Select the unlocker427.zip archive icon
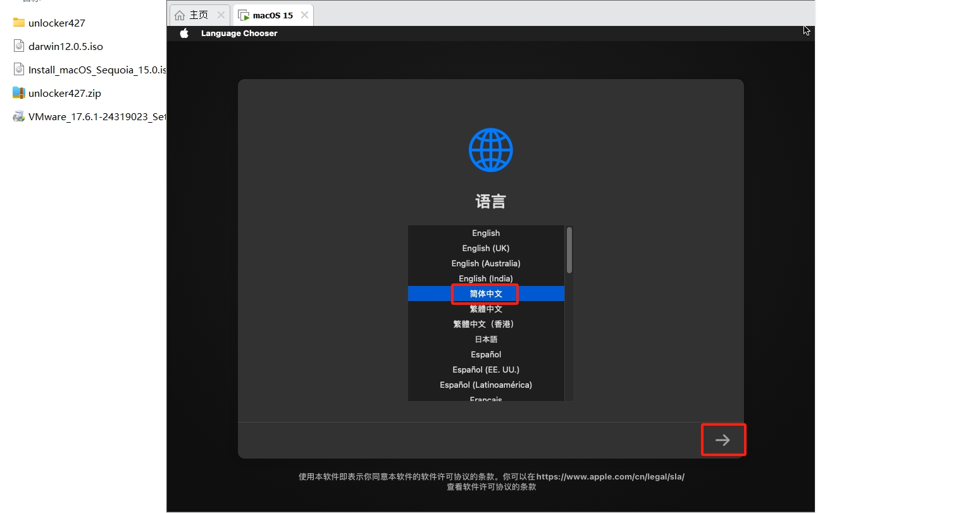 point(19,93)
